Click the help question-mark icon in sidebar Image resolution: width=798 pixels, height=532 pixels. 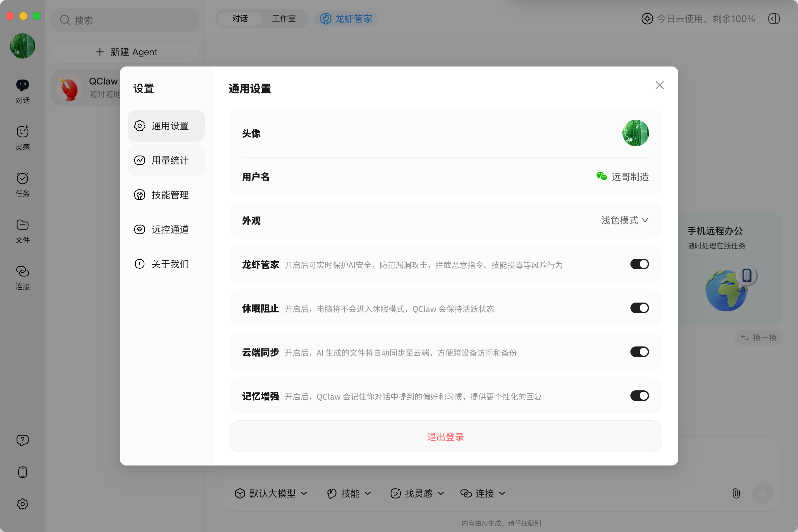click(22, 440)
